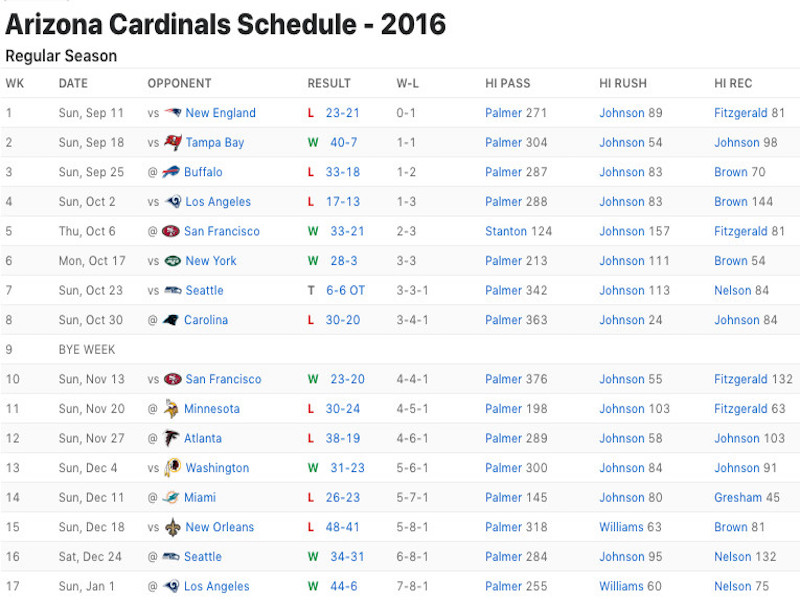Select the Week 5 San Francisco opponent link
This screenshot has height=600, width=800.
222,231
